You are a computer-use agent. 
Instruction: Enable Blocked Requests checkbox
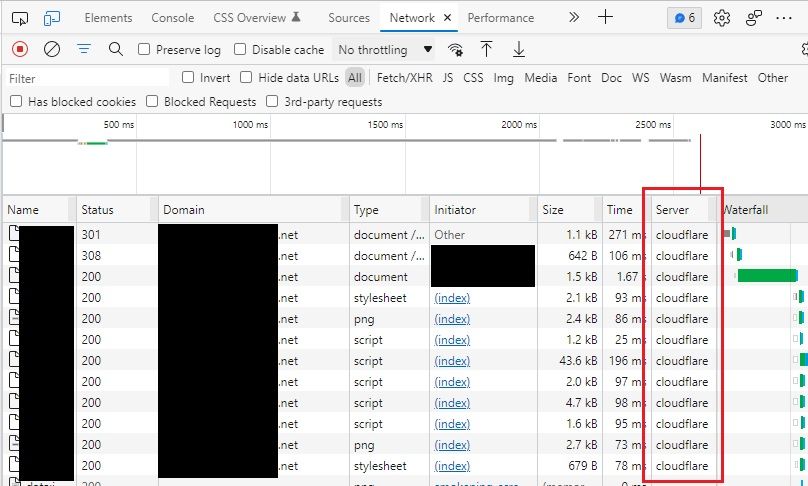(152, 101)
